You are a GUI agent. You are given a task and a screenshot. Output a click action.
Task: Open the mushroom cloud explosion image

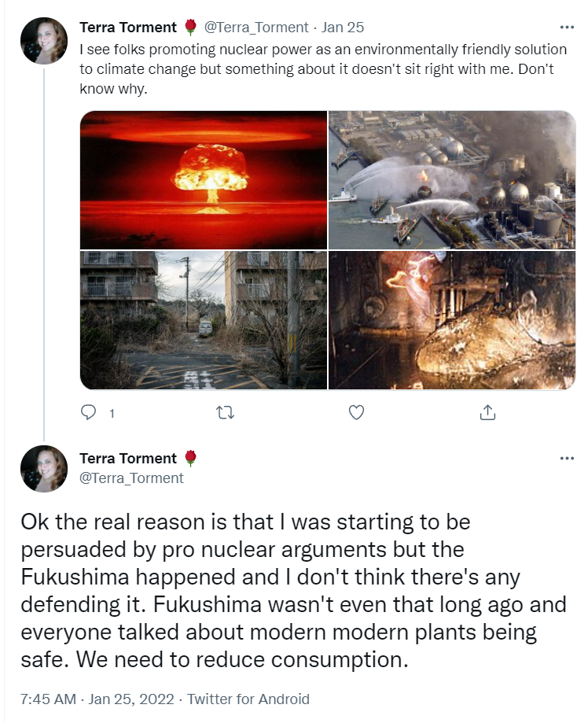click(204, 180)
